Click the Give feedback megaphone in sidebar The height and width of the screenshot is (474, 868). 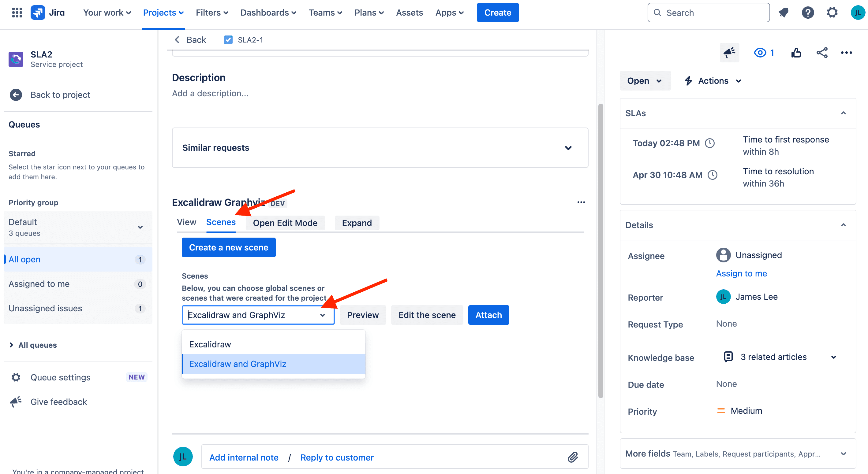point(16,402)
